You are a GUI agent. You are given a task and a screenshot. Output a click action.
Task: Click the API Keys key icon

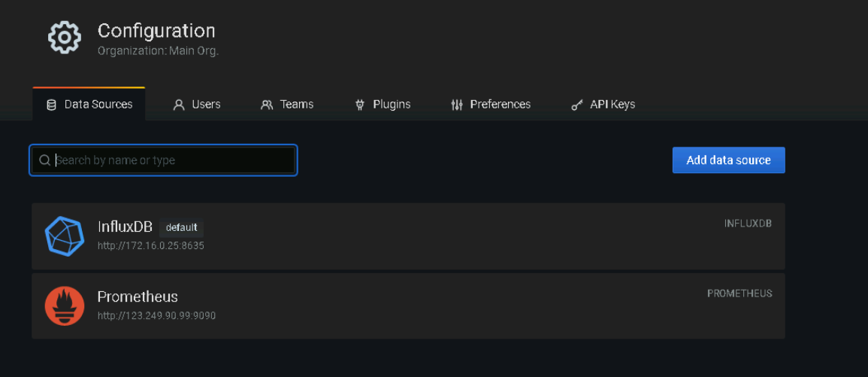(x=577, y=105)
